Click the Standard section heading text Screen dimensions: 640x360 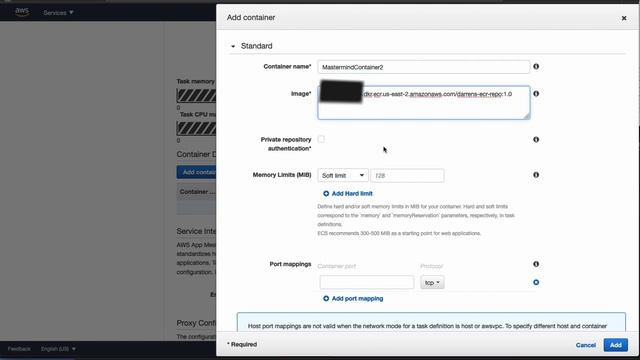pyautogui.click(x=256, y=46)
